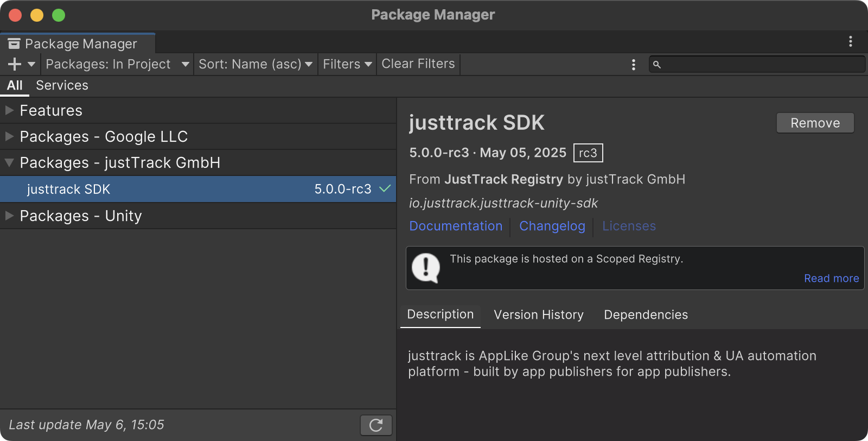Screen dimensions: 868x441
Task: Select the Package Manager window tab
Action: click(78, 43)
